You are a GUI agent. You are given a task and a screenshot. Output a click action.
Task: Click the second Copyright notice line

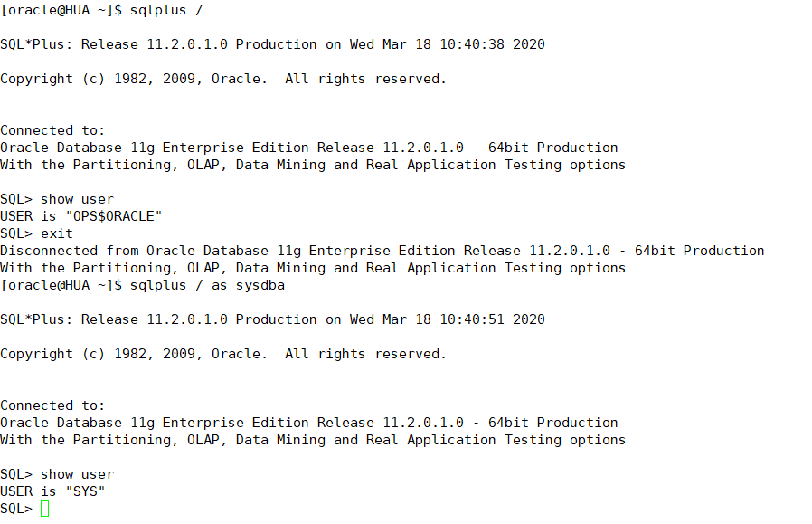[x=223, y=354]
